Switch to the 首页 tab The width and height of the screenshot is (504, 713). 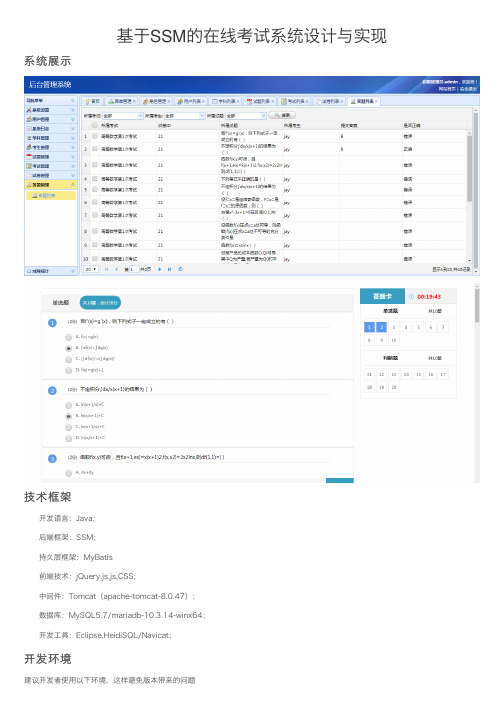[92, 101]
